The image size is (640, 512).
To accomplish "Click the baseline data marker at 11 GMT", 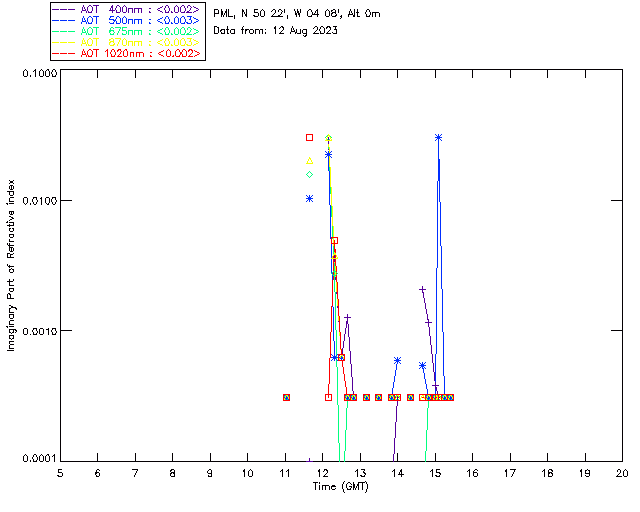I will point(287,397).
